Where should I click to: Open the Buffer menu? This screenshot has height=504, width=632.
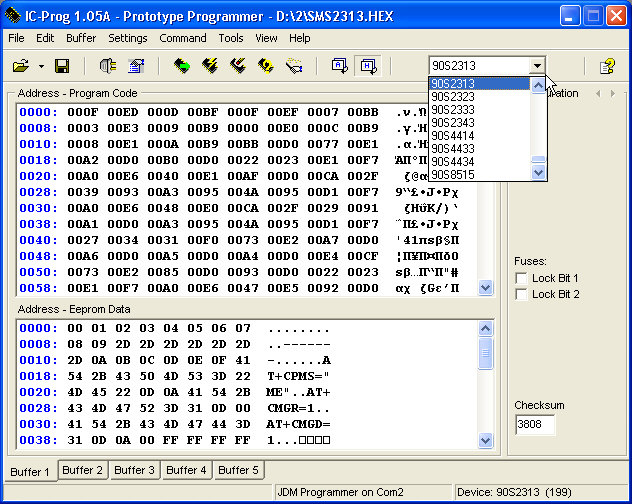click(81, 38)
